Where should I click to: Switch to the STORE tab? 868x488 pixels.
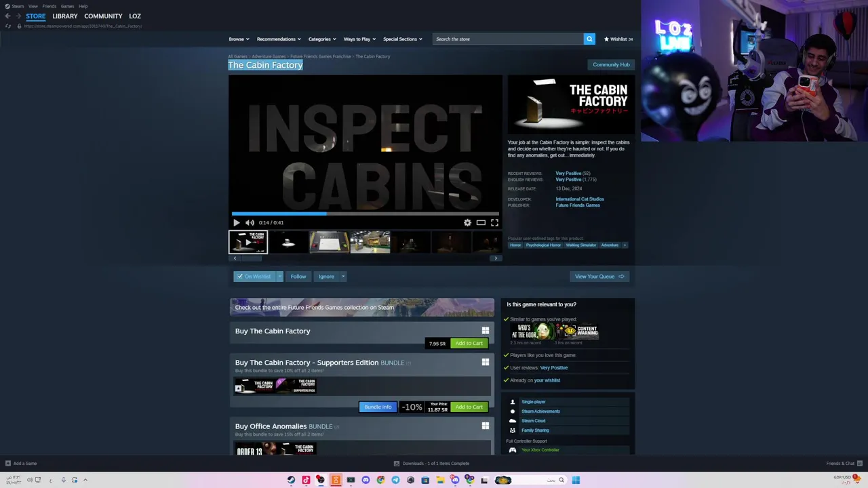point(36,16)
